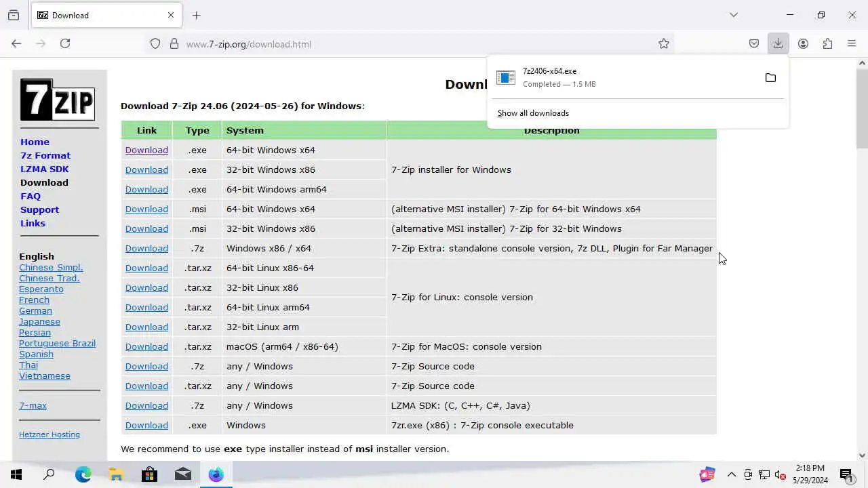
Task: Click the Firefox back arrow button
Action: [16, 43]
